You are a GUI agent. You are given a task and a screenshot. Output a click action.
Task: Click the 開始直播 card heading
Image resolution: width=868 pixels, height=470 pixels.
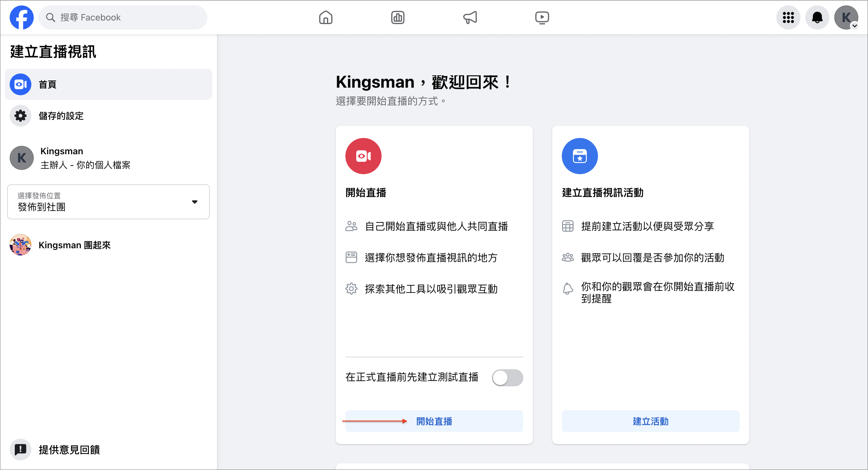tap(366, 193)
